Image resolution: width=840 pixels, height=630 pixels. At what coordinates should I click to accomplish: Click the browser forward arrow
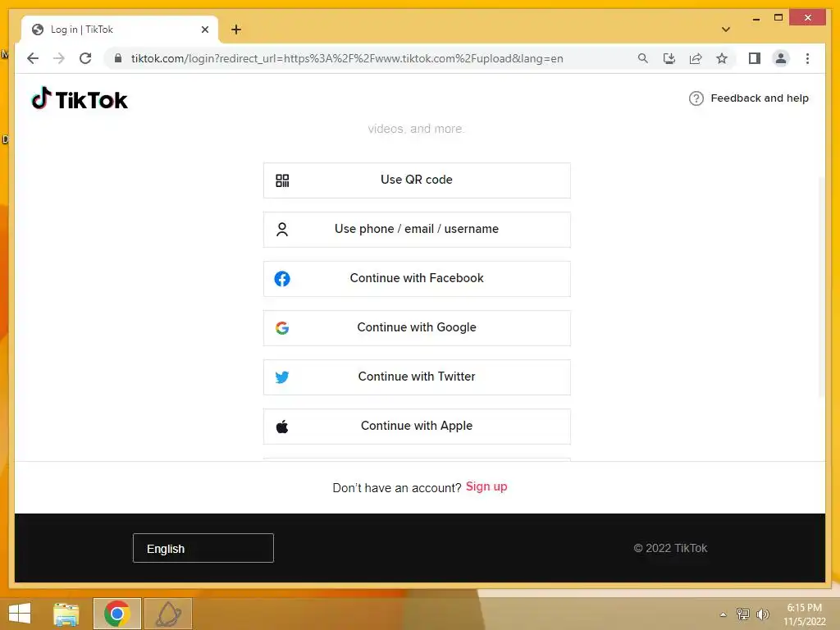(59, 58)
